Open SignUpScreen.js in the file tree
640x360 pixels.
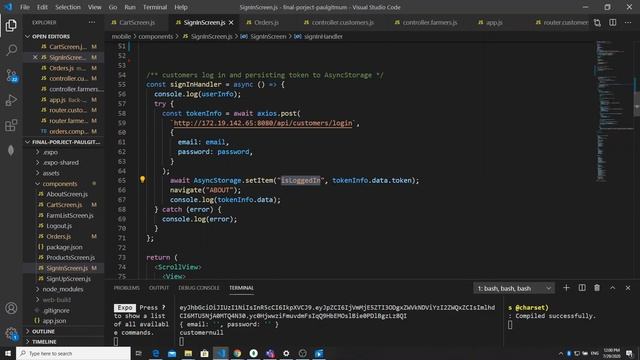(68, 279)
